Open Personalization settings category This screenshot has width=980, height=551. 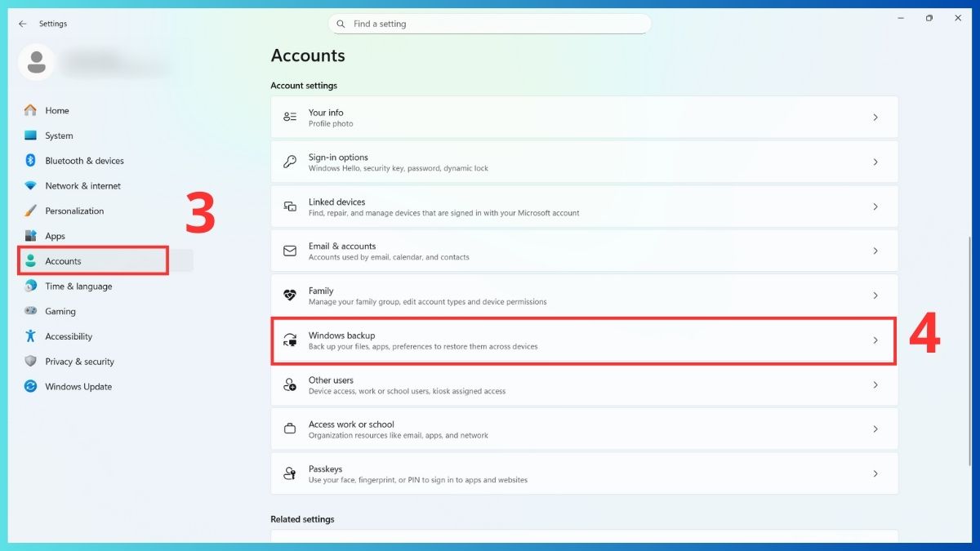(x=74, y=211)
